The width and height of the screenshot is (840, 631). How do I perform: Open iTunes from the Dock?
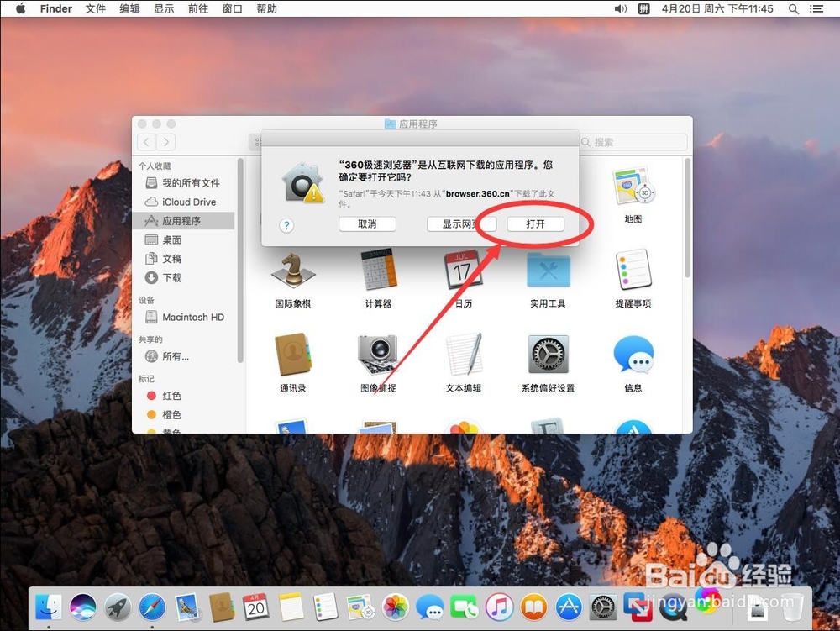tap(499, 607)
